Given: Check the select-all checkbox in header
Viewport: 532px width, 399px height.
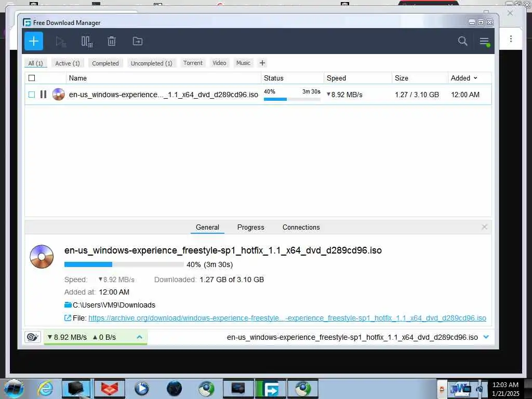Looking at the screenshot, I should tap(32, 78).
